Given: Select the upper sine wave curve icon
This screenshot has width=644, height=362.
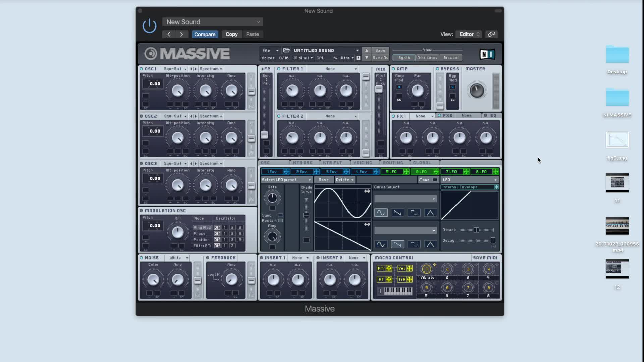Looking at the screenshot, I should (381, 213).
